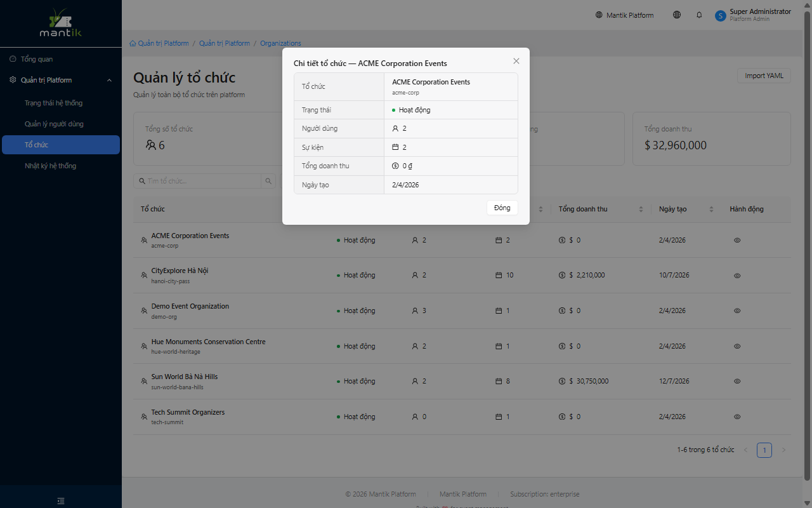The width and height of the screenshot is (812, 508).
Task: Click the $ 30,750,000 revenue cell
Action: click(x=584, y=382)
